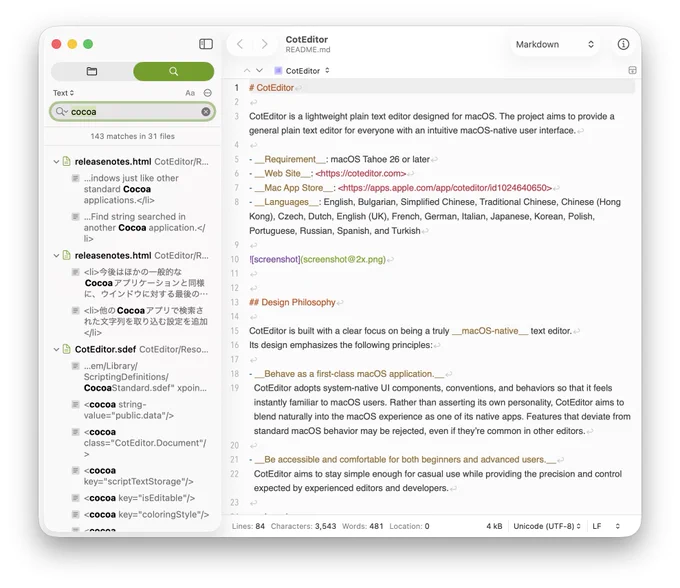680x588 pixels.
Task: Open recent searches magnifier menu
Action: pyautogui.click(x=62, y=112)
